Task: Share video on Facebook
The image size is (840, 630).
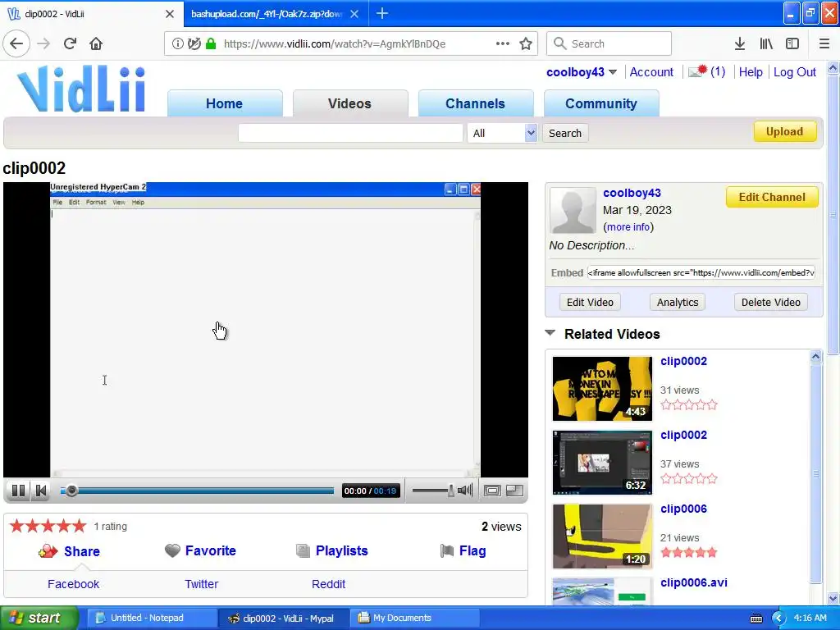Action: coord(73,584)
